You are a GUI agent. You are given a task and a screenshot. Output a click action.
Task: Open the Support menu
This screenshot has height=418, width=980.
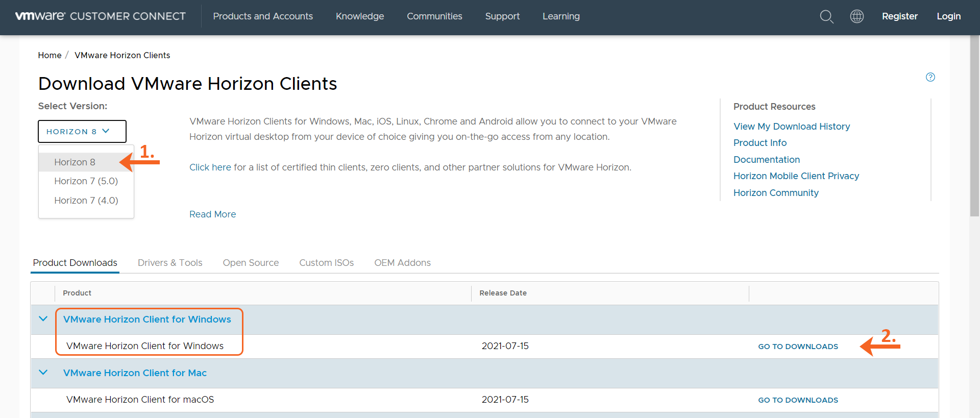[x=502, y=16]
